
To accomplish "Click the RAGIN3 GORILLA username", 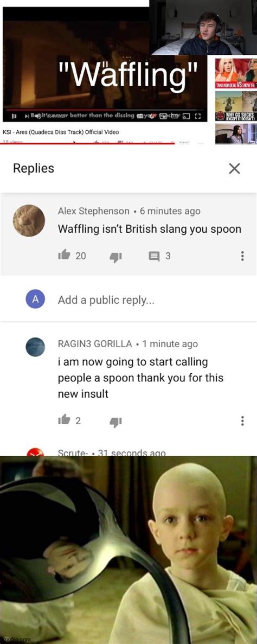I will [95, 344].
